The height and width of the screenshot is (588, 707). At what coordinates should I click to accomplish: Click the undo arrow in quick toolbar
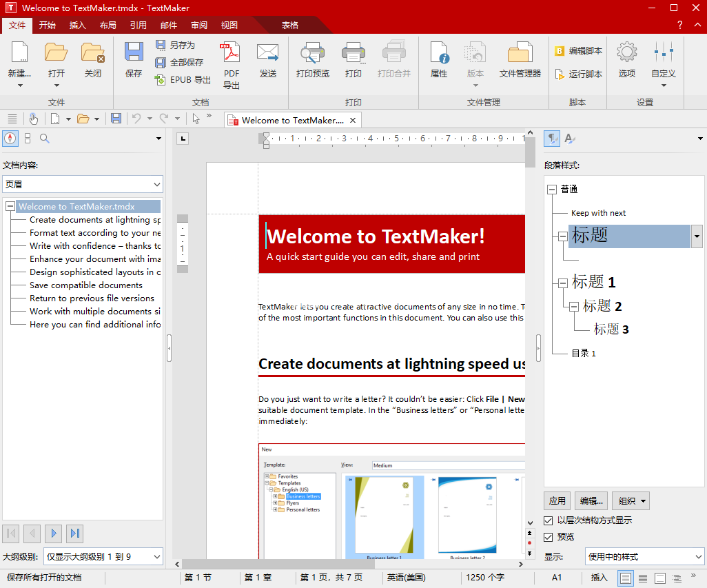point(136,119)
